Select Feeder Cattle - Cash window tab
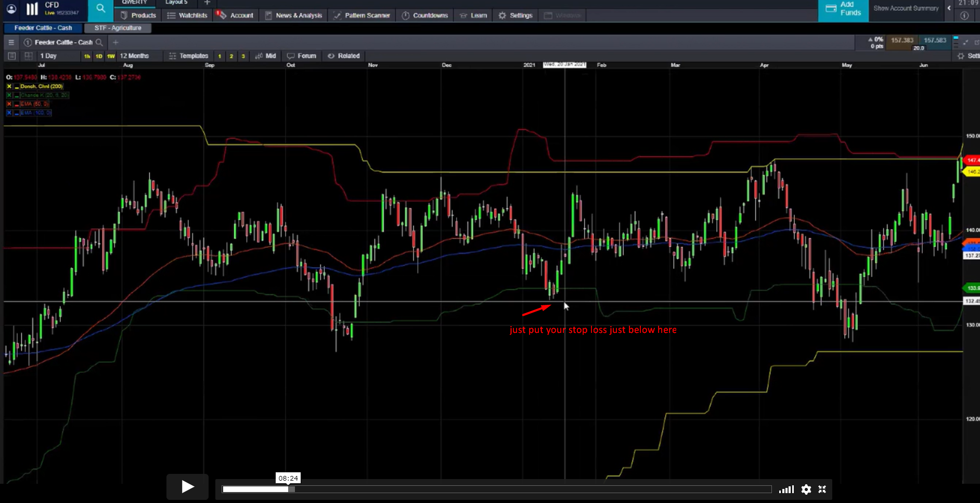 tap(43, 28)
